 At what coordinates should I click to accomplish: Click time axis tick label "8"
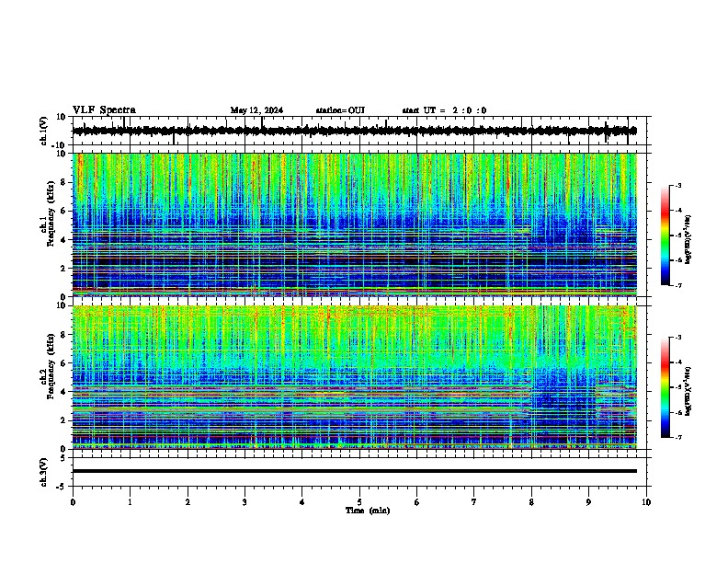tap(531, 502)
